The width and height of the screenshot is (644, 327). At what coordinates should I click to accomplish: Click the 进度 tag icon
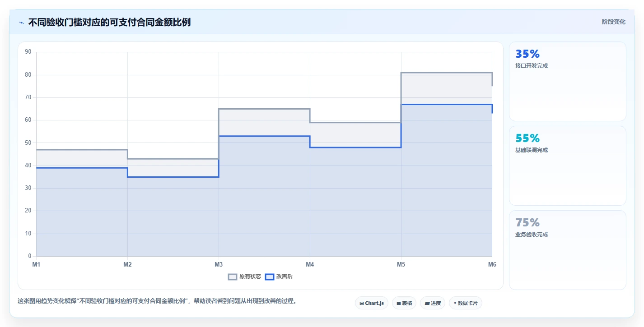click(427, 304)
